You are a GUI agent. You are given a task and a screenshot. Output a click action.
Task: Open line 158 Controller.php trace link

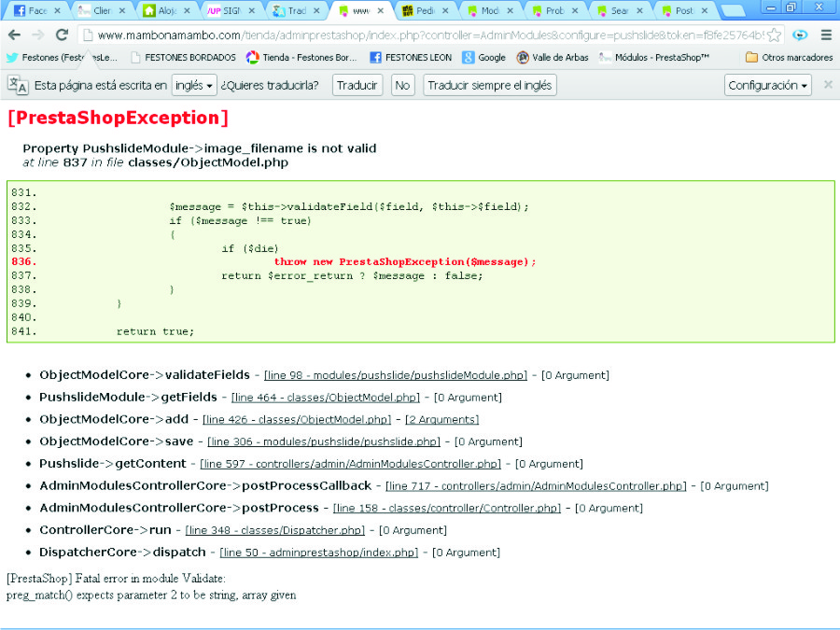[x=447, y=508]
